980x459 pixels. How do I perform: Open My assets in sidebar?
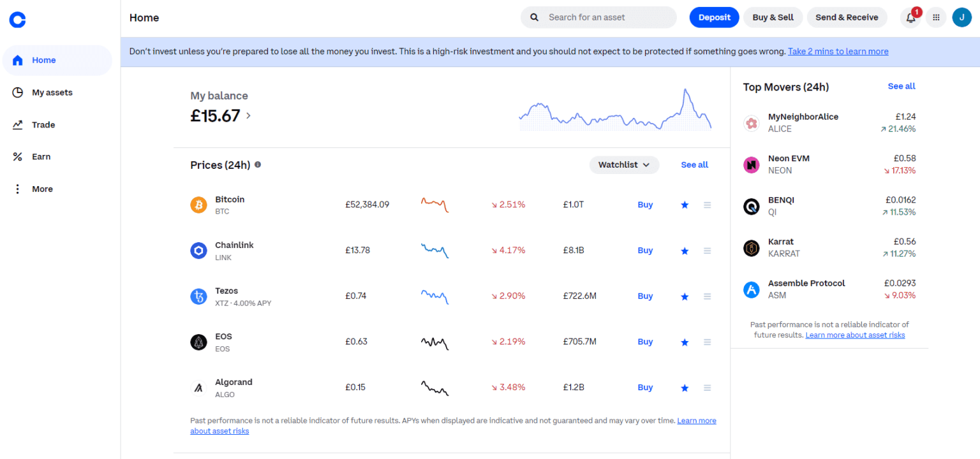coord(57,92)
